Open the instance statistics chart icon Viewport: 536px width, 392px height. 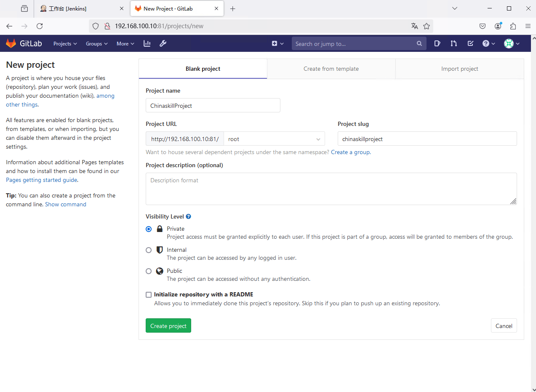(147, 43)
